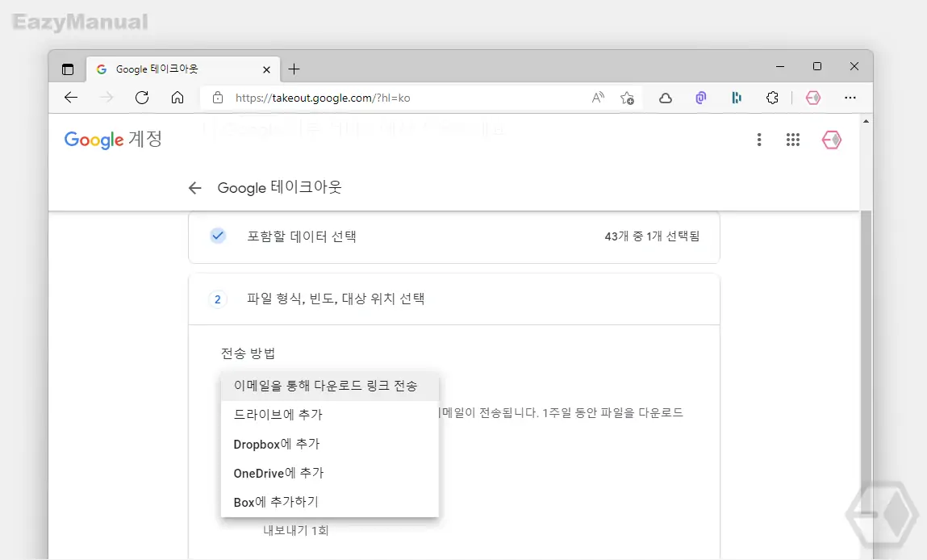Screen dimensions: 927x560
Task: Select Dropbox에 추가 option
Action: (330, 444)
